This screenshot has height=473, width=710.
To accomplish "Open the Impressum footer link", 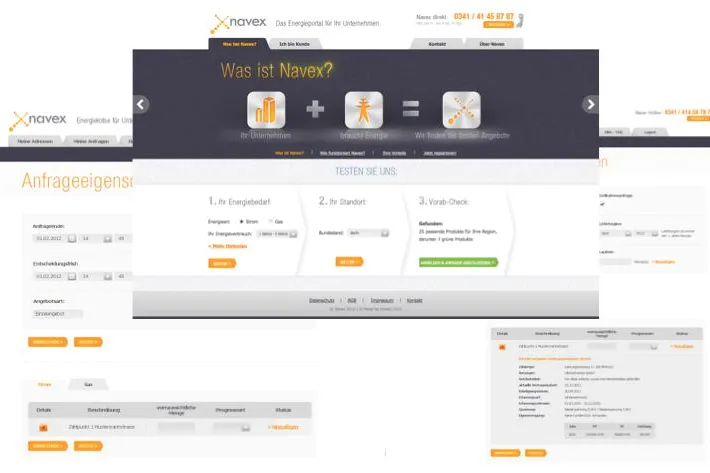I will coord(382,301).
